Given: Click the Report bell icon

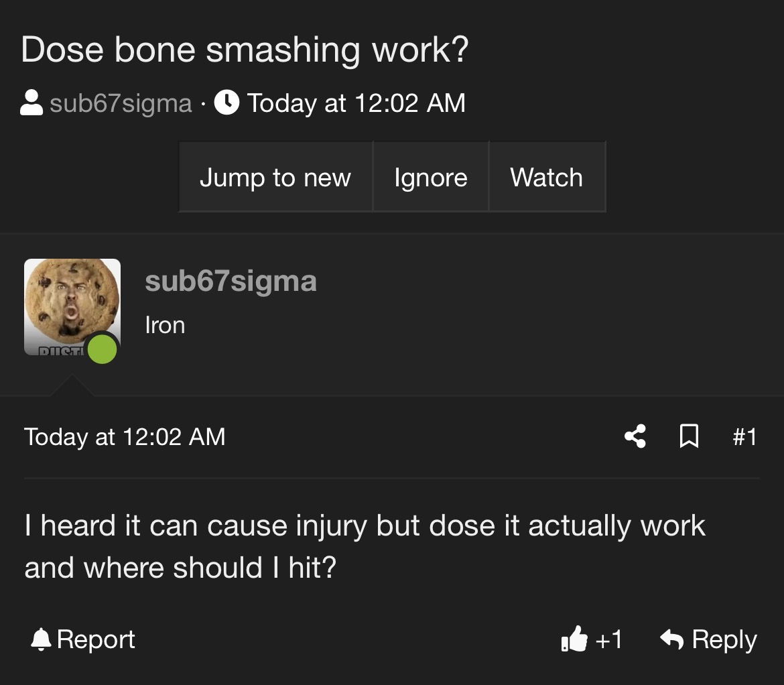Looking at the screenshot, I should pos(41,639).
